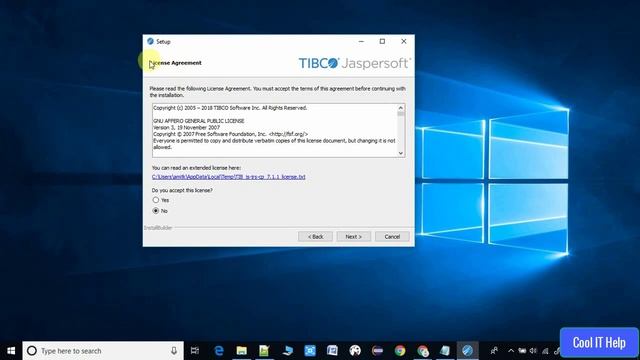Click the Copyright TIBCO Software line
Image resolution: width=640 pixels, height=360 pixels.
[x=230, y=108]
